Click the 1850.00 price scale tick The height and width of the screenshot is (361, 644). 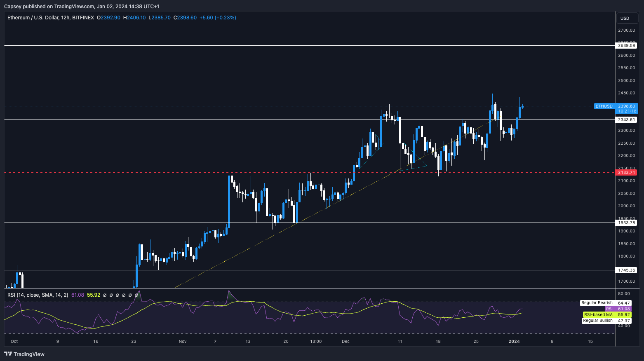[626, 244]
